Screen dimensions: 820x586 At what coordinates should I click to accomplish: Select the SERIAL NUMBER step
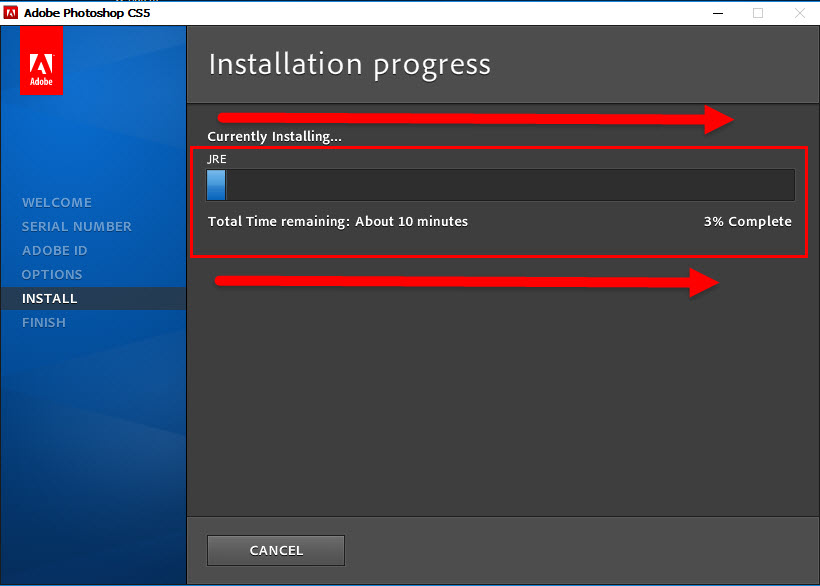76,226
